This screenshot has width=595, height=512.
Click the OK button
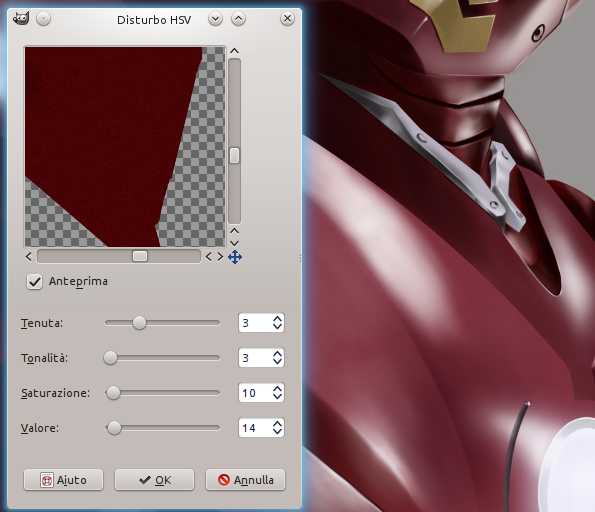click(x=154, y=480)
